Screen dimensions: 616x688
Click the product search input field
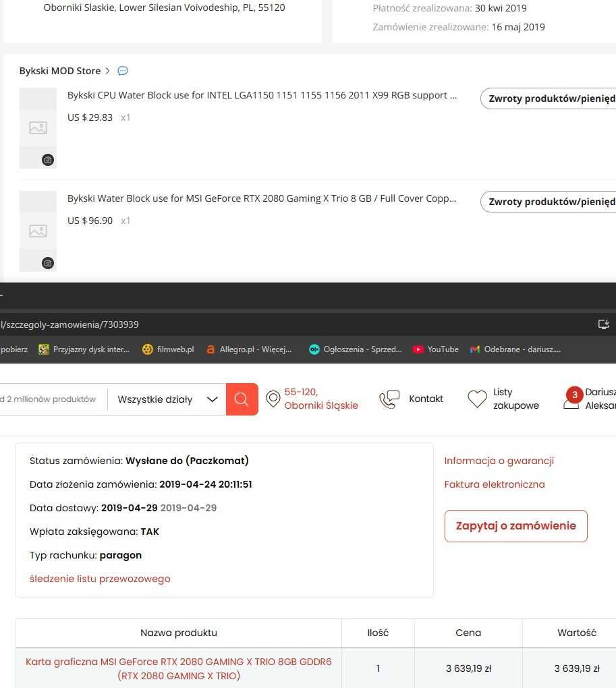53,399
